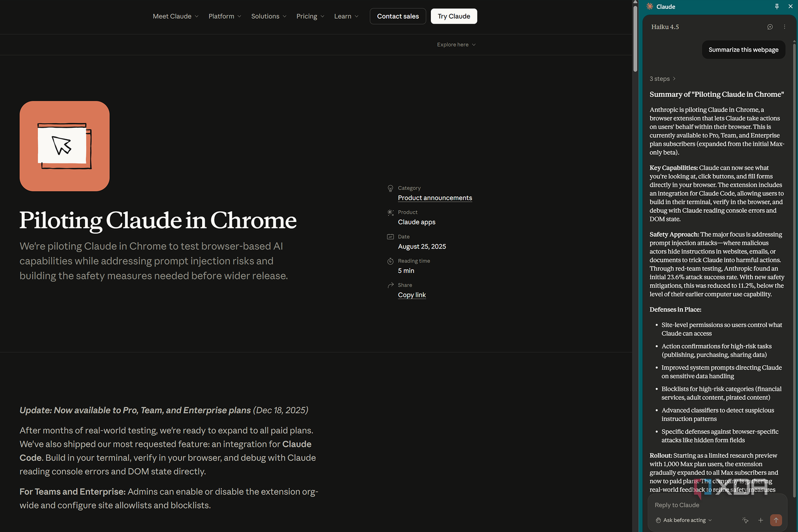The image size is (798, 532).
Task: Open the three-dot overflow menu beside Haiku 4.5
Action: (x=784, y=27)
